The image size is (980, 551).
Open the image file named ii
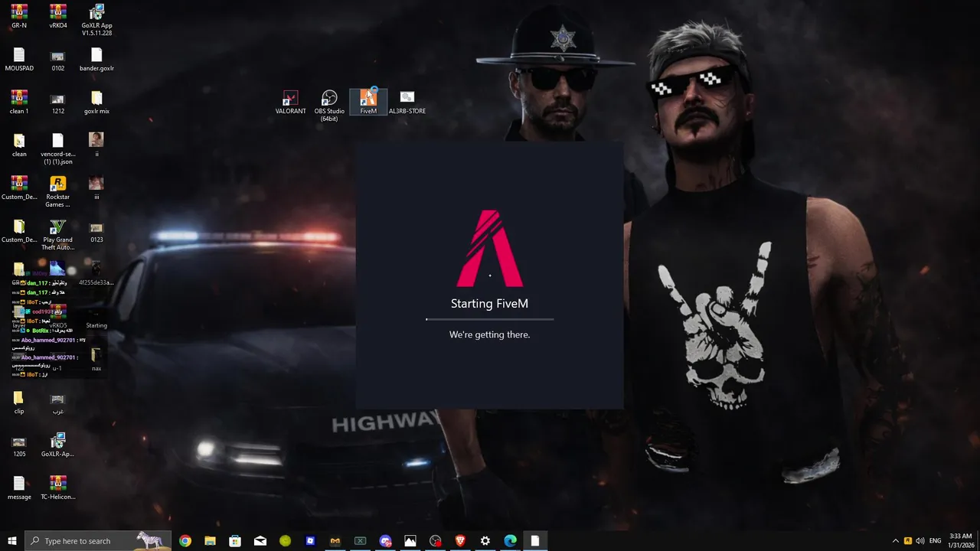[96, 145]
